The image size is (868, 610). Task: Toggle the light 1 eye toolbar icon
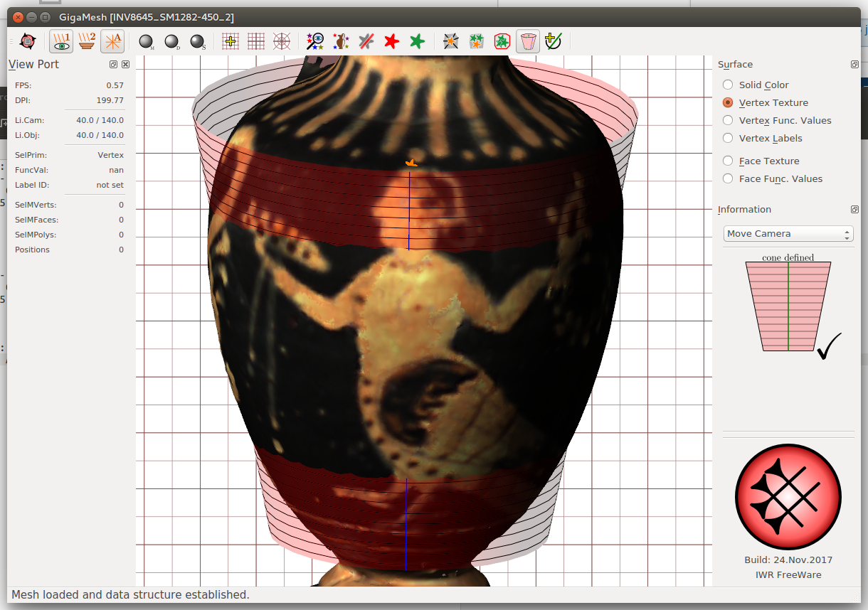[x=61, y=42]
